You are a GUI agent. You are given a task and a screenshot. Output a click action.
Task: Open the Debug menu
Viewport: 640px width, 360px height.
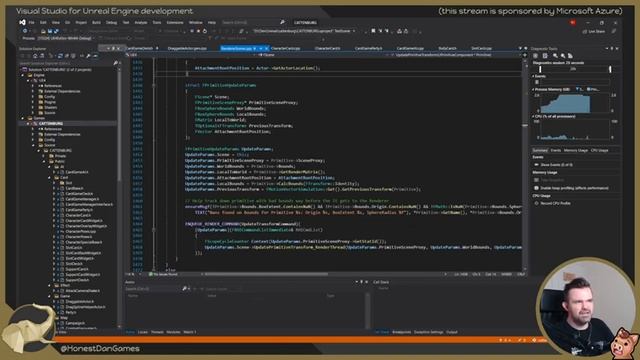(x=111, y=22)
